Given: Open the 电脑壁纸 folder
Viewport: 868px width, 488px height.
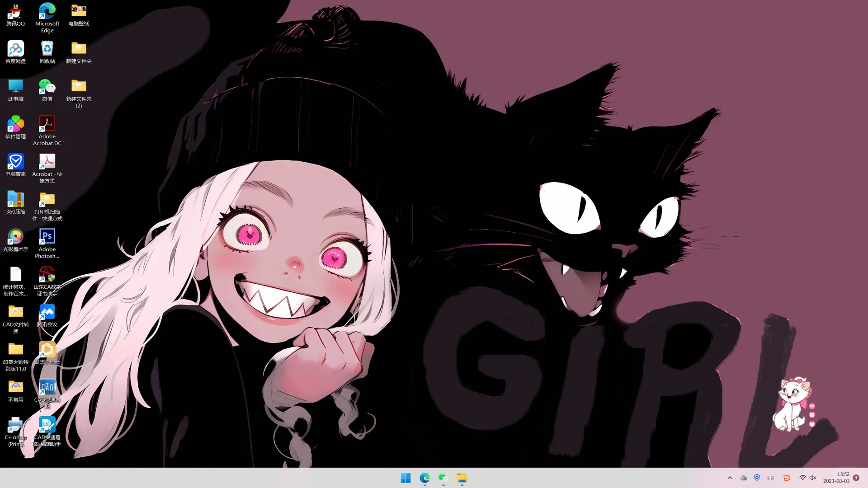Looking at the screenshot, I should pyautogui.click(x=79, y=15).
